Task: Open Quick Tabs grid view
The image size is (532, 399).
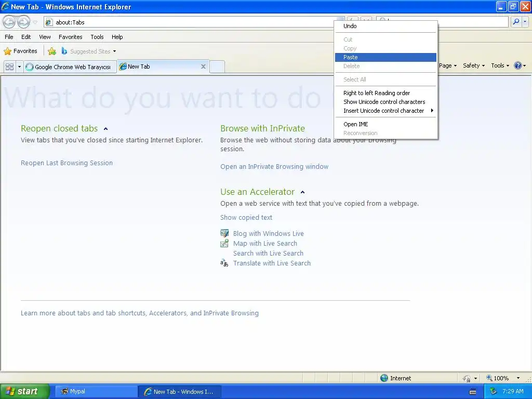Action: pyautogui.click(x=9, y=66)
